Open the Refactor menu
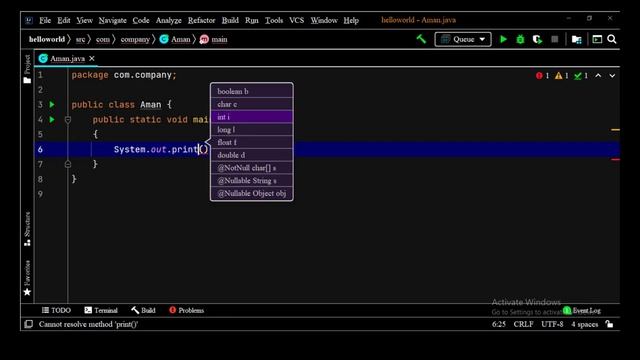Image resolution: width=640 pixels, height=360 pixels. coord(201,20)
